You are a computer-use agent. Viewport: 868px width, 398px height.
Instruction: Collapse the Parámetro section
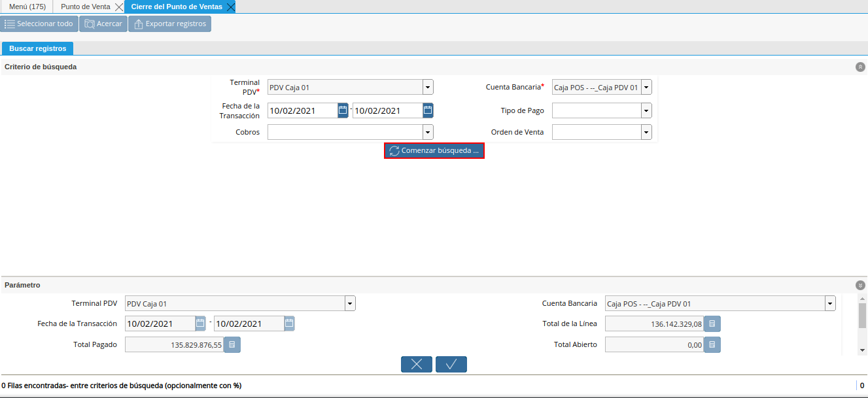pos(860,286)
